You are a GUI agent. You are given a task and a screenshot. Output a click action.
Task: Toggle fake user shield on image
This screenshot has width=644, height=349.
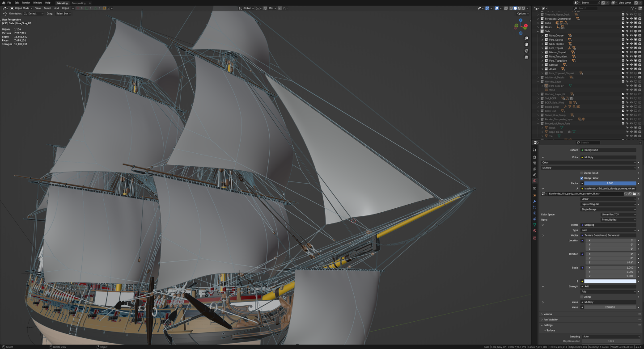pyautogui.click(x=626, y=193)
